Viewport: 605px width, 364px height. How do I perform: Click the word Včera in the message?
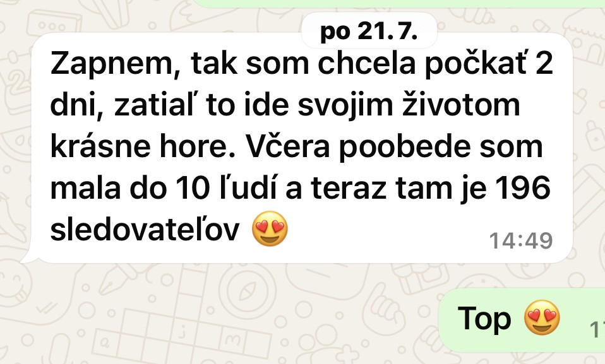pos(287,146)
